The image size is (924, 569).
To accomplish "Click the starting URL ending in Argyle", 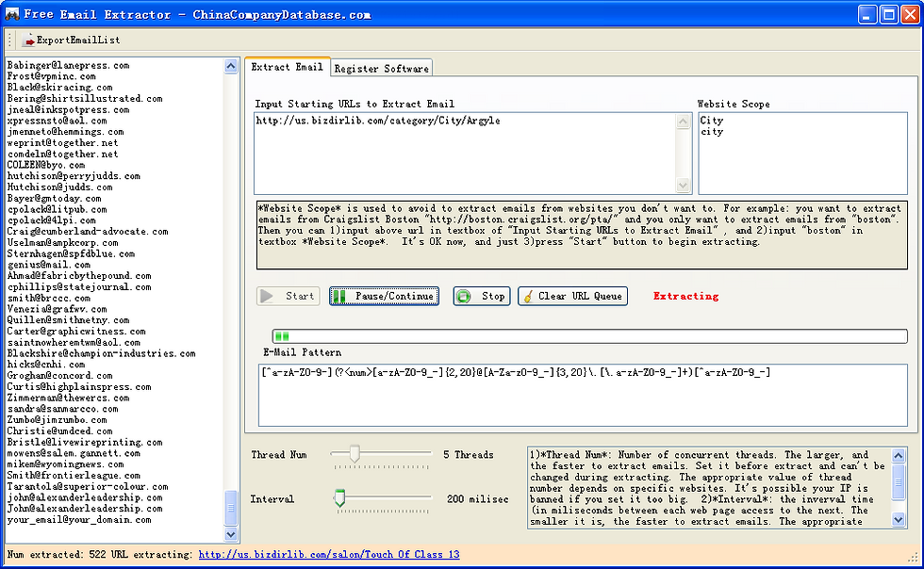I will click(x=378, y=121).
